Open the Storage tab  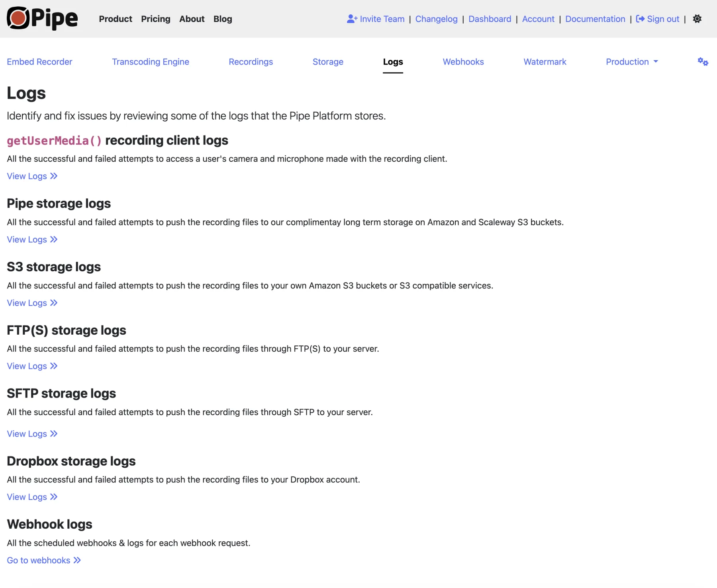click(x=328, y=62)
